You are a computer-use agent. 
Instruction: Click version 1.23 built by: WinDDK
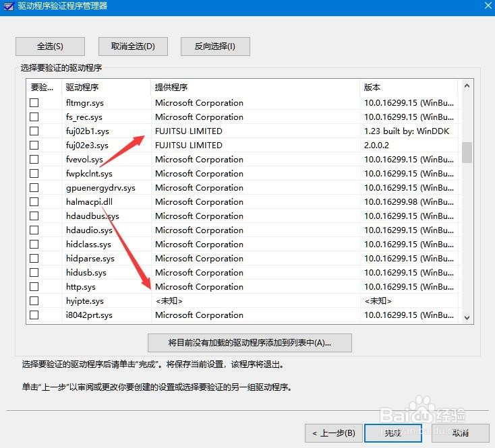(407, 131)
